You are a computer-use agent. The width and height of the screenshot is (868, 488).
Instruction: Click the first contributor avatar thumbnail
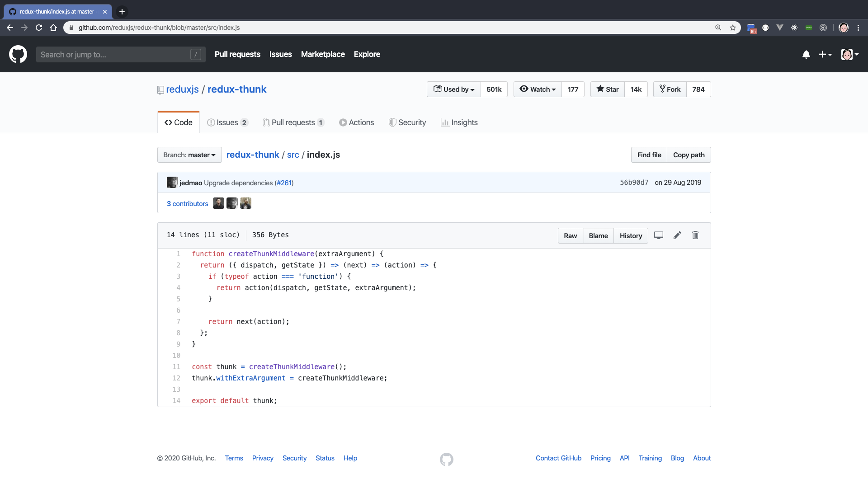pyautogui.click(x=218, y=203)
